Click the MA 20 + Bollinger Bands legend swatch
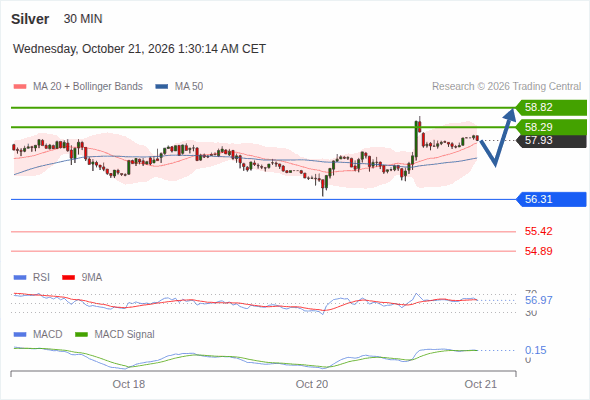Image resolution: width=590 pixels, height=400 pixels. [20, 87]
